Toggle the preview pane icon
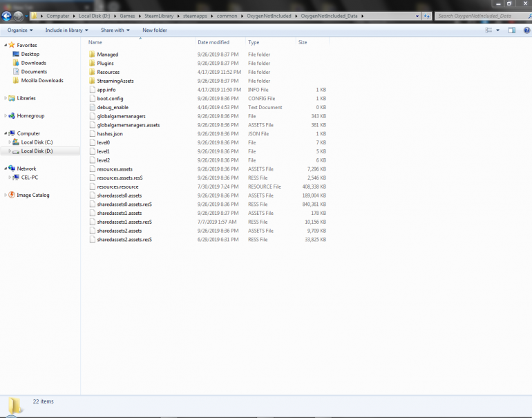The height and width of the screenshot is (418, 532). pos(512,30)
